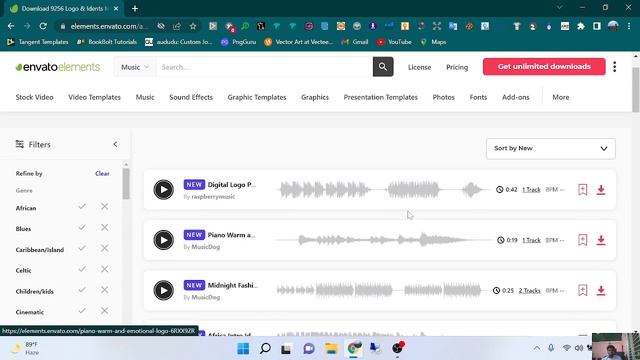Download the Digital Logo track
The width and height of the screenshot is (640, 360).
pos(601,190)
